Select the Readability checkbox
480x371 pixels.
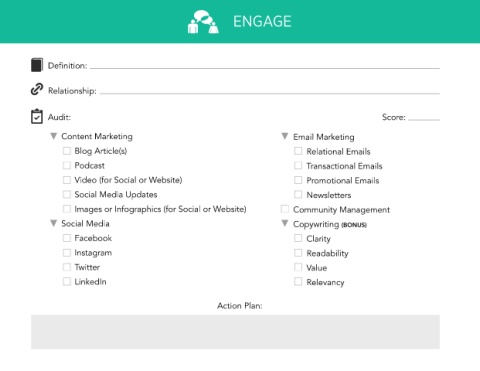point(298,253)
